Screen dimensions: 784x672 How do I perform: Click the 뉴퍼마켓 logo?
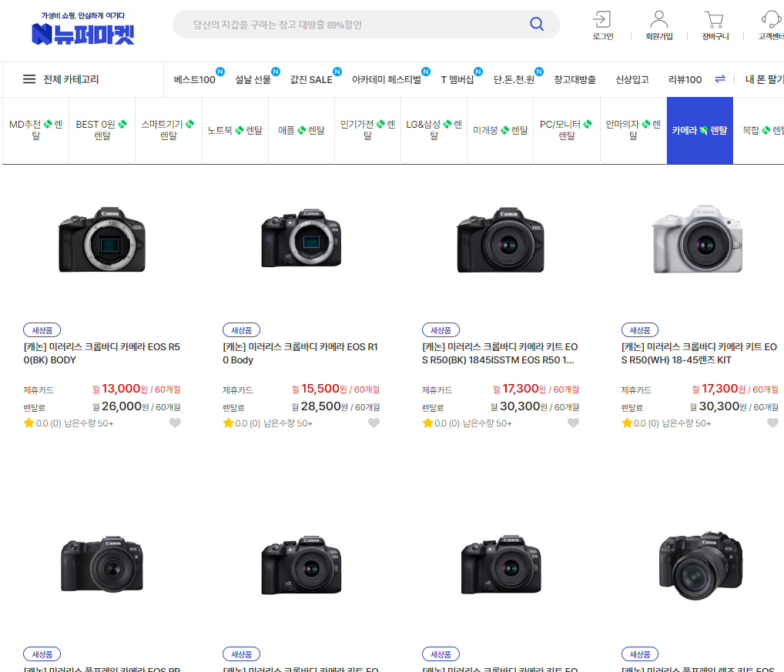click(x=83, y=29)
